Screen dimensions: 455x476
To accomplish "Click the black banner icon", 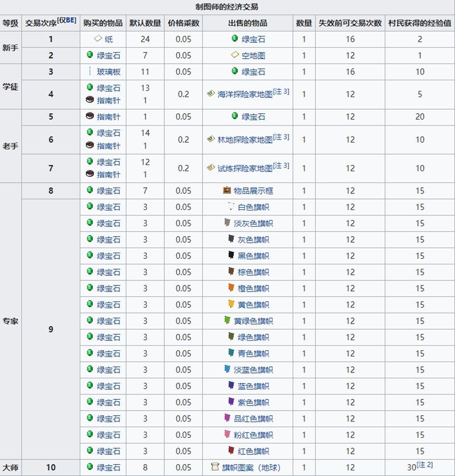I will (x=231, y=255).
